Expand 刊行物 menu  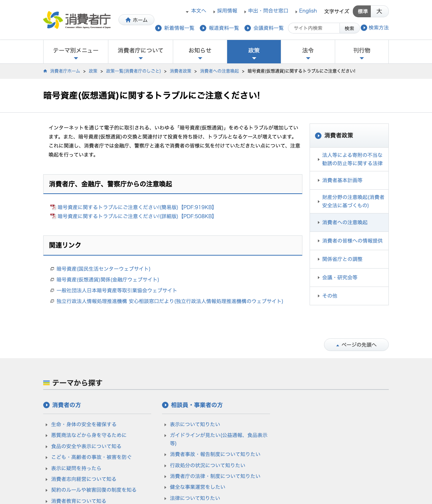point(362,52)
